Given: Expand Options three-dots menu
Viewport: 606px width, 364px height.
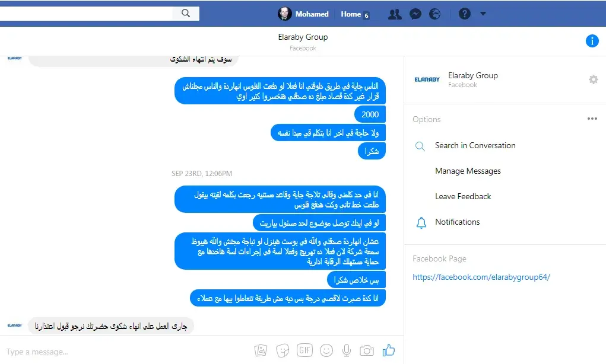Looking at the screenshot, I should point(592,119).
